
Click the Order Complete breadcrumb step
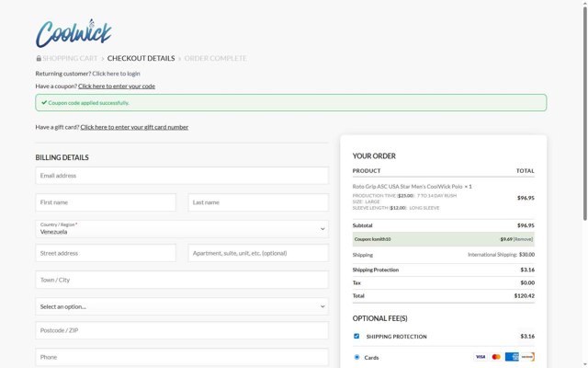click(215, 58)
